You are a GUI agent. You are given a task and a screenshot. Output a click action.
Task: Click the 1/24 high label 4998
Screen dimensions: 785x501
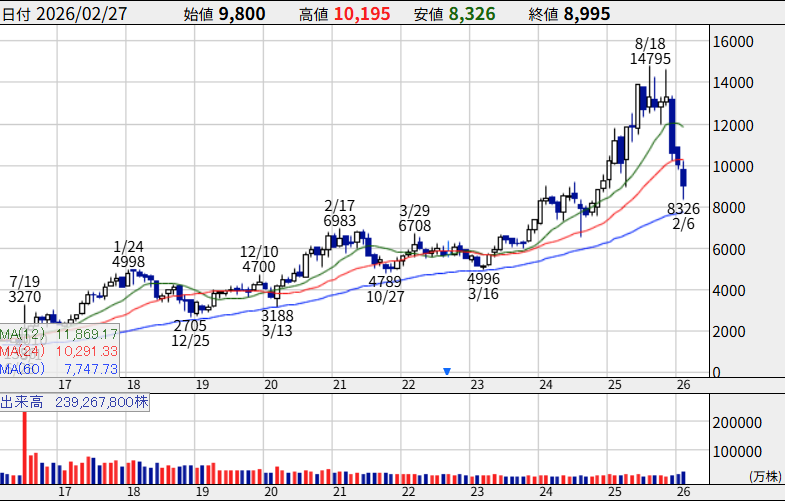129,262
